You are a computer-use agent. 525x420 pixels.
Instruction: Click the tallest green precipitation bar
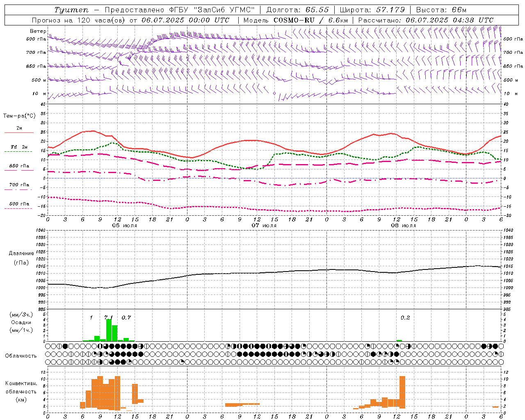point(109,330)
